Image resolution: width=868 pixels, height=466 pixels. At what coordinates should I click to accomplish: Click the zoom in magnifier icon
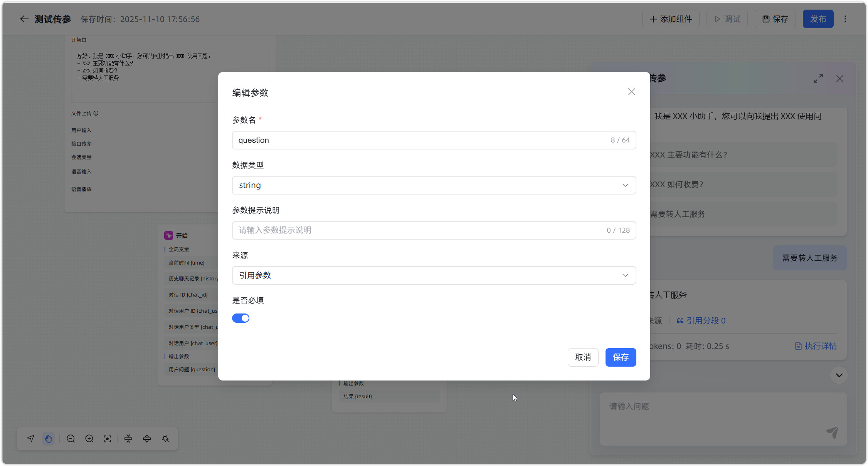click(89, 439)
